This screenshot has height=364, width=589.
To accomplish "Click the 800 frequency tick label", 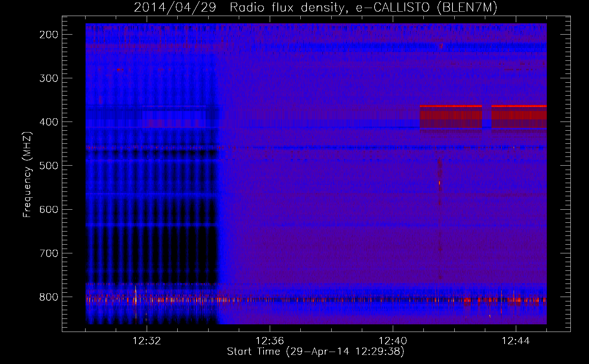I will pyautogui.click(x=49, y=297).
